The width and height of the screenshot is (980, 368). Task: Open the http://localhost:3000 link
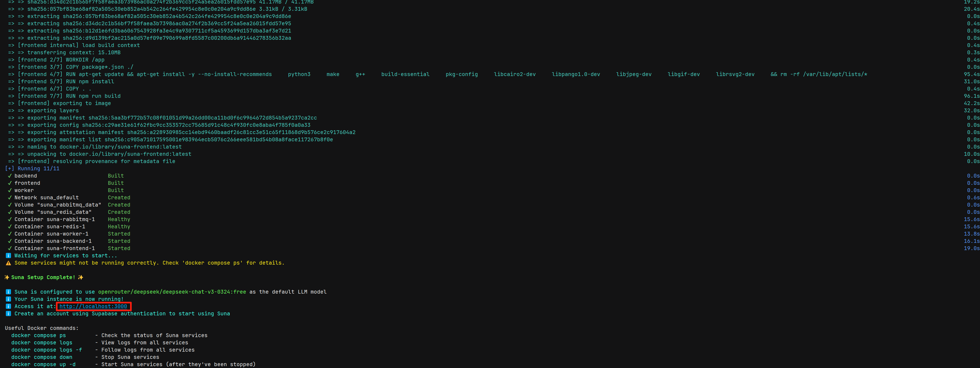tap(93, 306)
